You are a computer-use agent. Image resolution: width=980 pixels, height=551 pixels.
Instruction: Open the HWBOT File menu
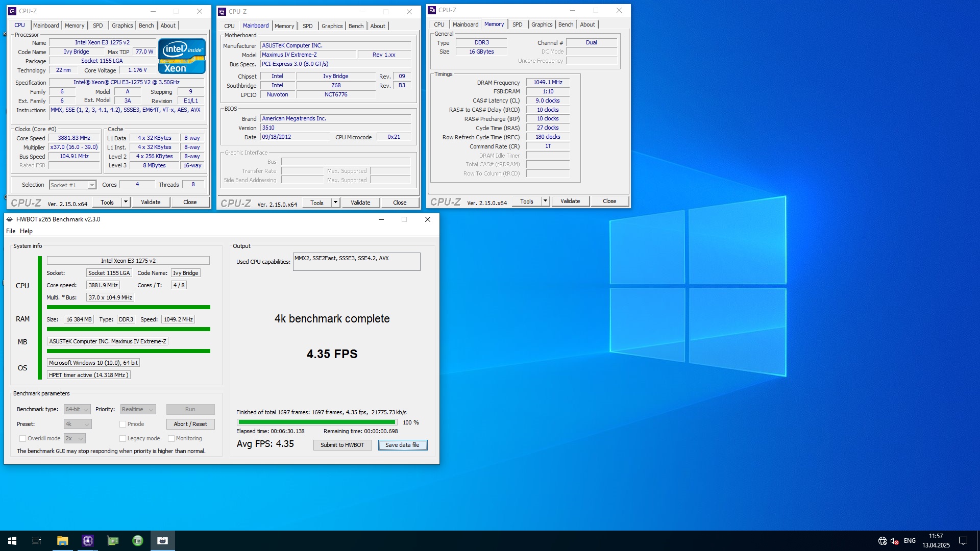pos(11,231)
